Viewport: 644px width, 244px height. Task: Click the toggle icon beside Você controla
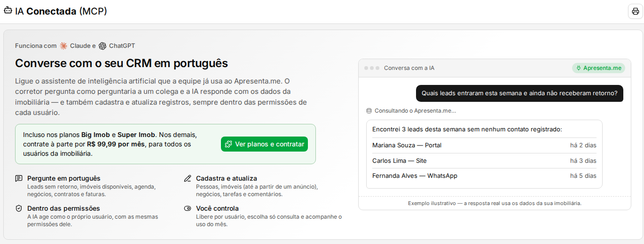point(188,208)
